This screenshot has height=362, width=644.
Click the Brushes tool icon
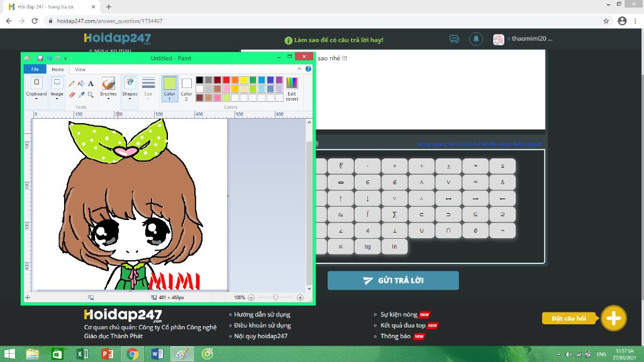pyautogui.click(x=108, y=84)
